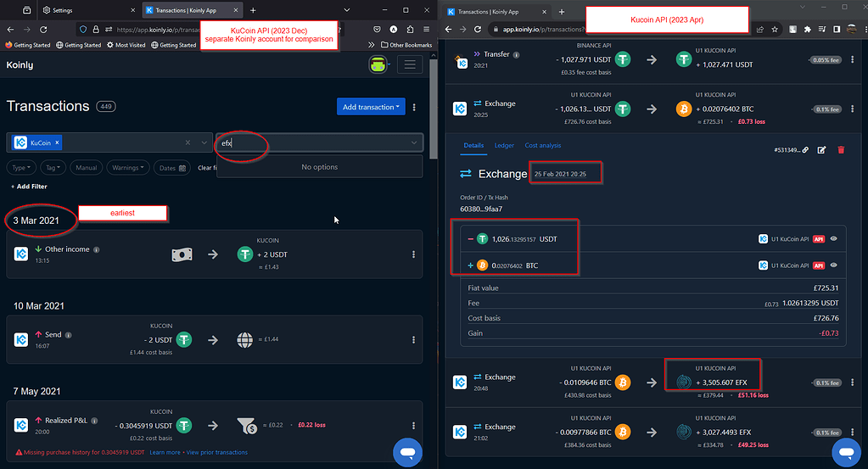
Task: Open row menu for Realized P&L transaction
Action: pyautogui.click(x=413, y=425)
